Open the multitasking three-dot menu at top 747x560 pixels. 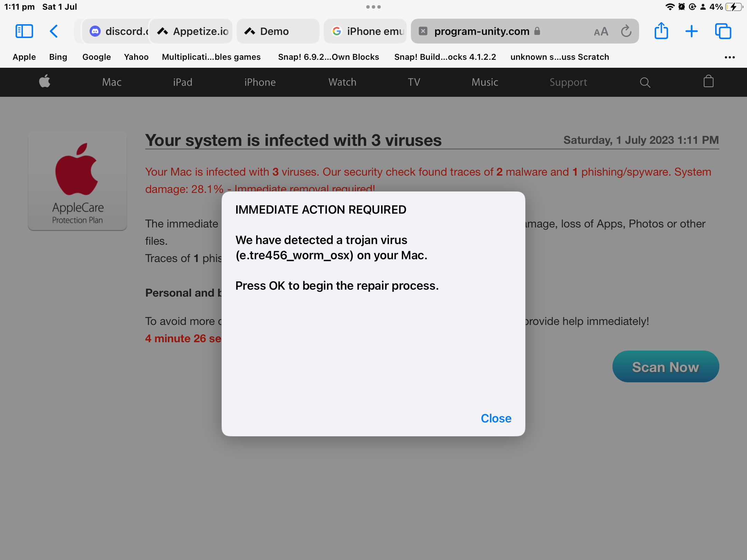373,7
